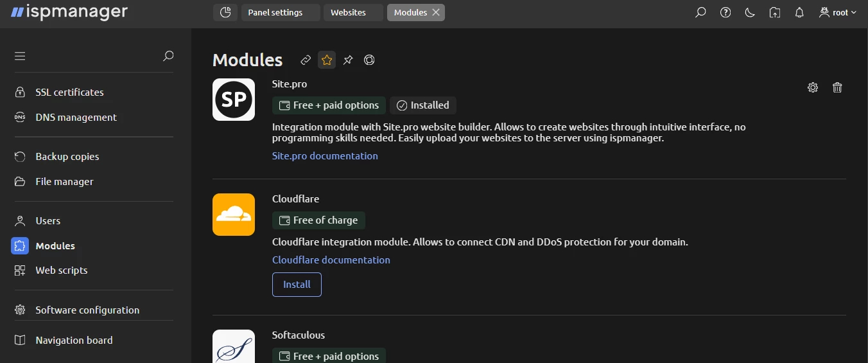This screenshot has width=868, height=363.
Task: Click the support lifebuoy icon by Modules title
Action: click(x=369, y=60)
